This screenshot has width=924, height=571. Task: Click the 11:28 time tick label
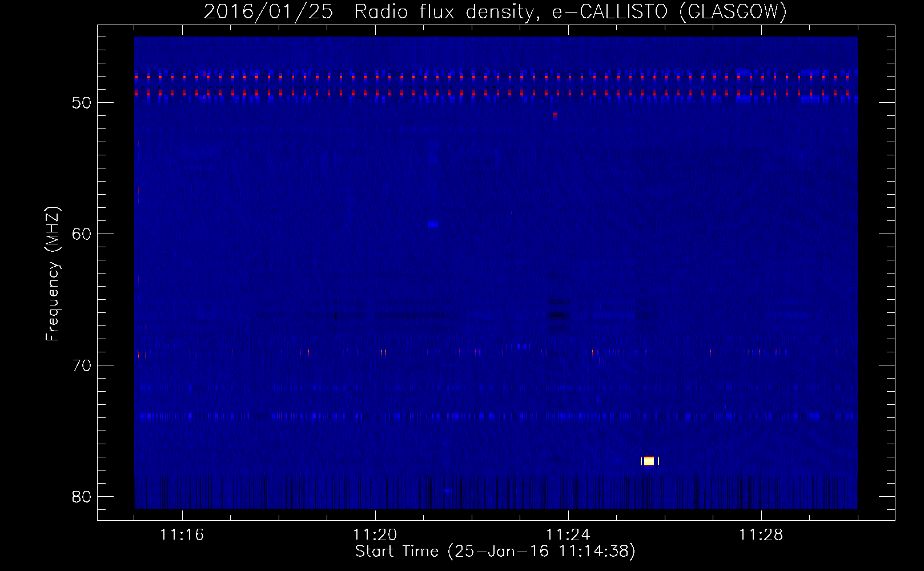[x=761, y=535]
